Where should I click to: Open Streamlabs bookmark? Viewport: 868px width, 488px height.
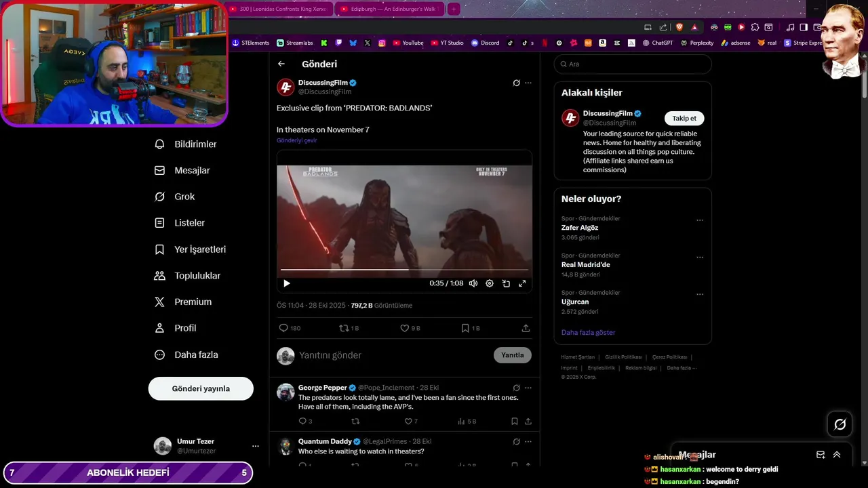click(x=295, y=43)
